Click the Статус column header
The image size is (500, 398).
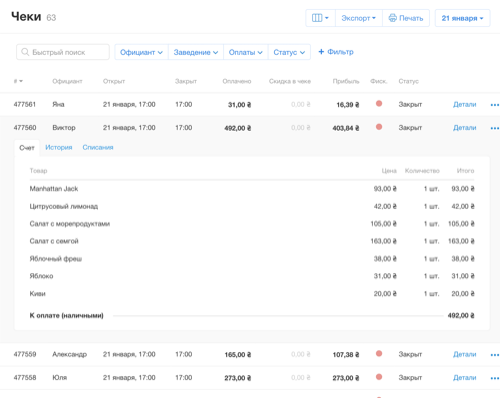coord(408,81)
